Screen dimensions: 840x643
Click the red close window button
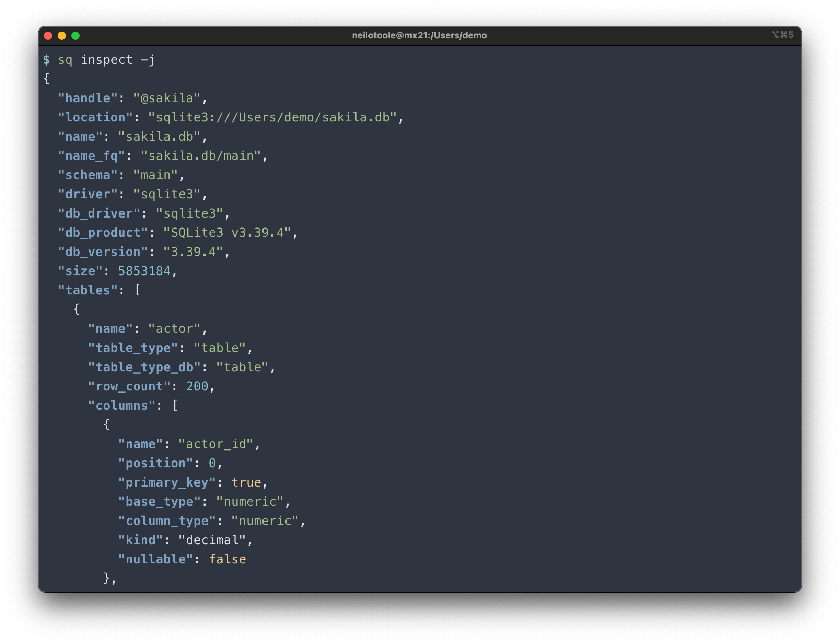pyautogui.click(x=48, y=36)
